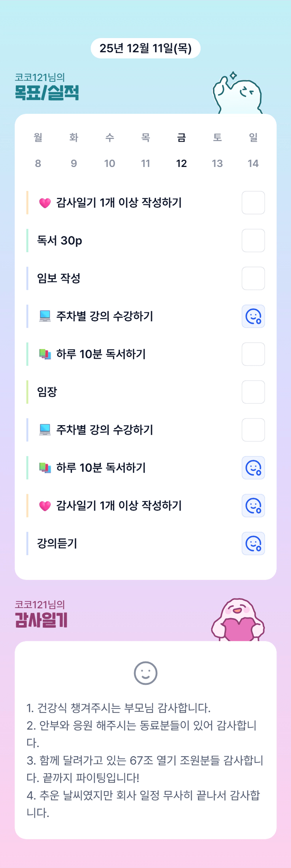
Task: Click the books emoji on the unchecked 하루 10분 독서하기 goal
Action: click(x=45, y=354)
